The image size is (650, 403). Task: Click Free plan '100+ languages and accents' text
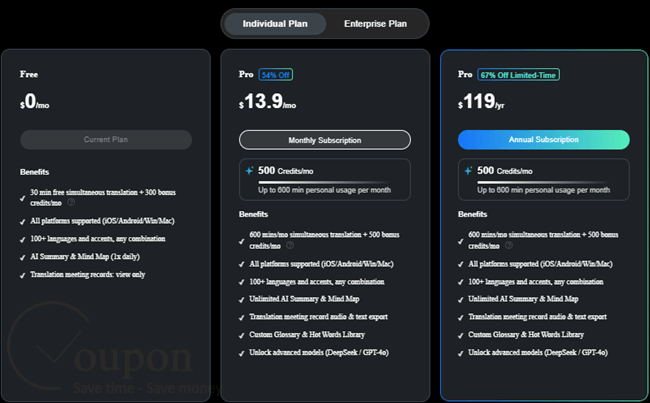click(98, 239)
